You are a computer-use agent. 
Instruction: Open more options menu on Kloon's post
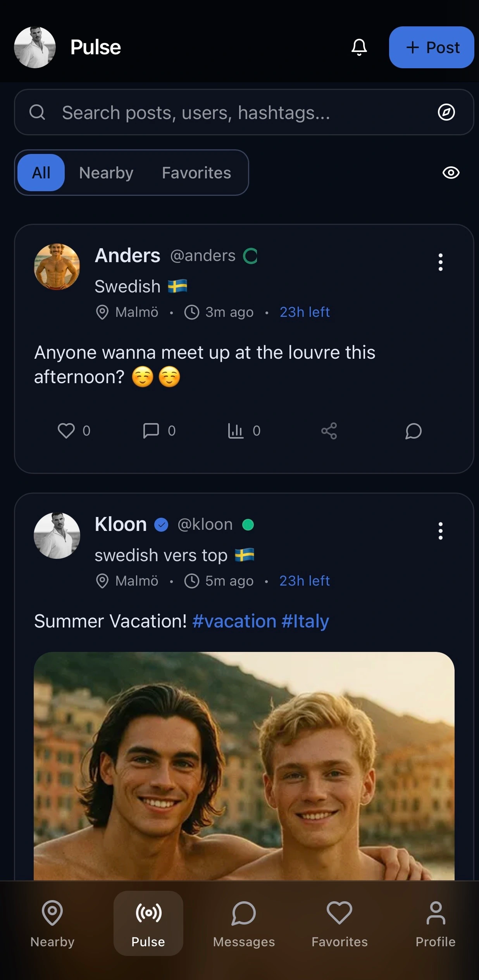coord(440,531)
